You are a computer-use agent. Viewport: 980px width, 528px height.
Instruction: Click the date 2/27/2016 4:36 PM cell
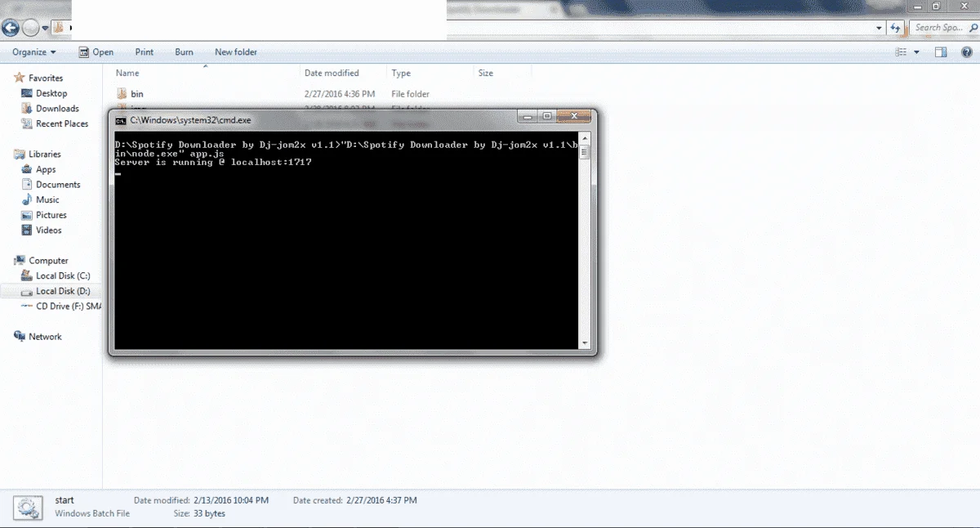340,94
